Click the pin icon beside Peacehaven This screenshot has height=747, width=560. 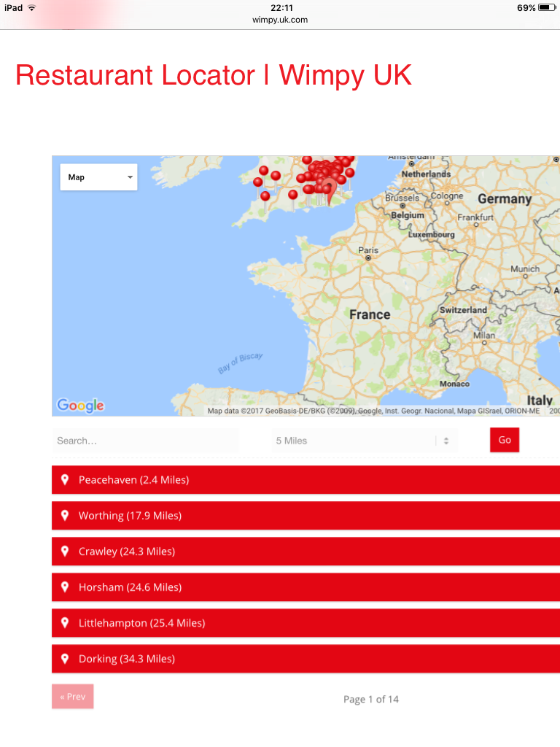tap(65, 480)
